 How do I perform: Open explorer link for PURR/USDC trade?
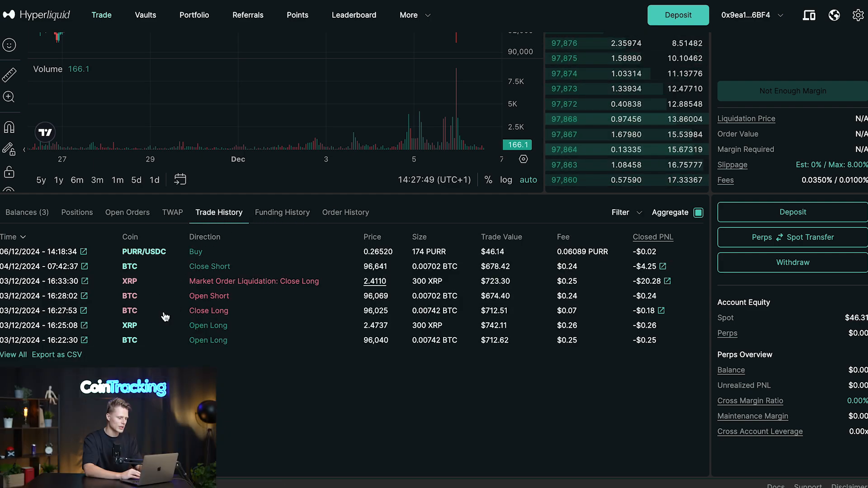(84, 252)
